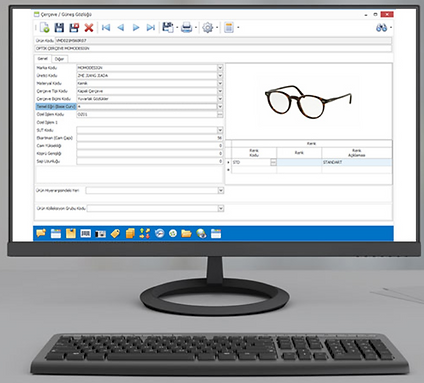Expand the Marka Kodu dropdown

(220, 68)
